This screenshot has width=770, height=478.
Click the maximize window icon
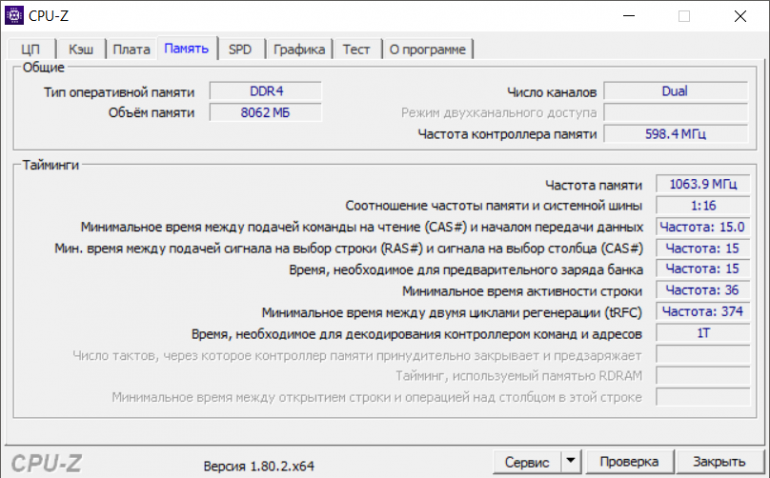coord(684,16)
